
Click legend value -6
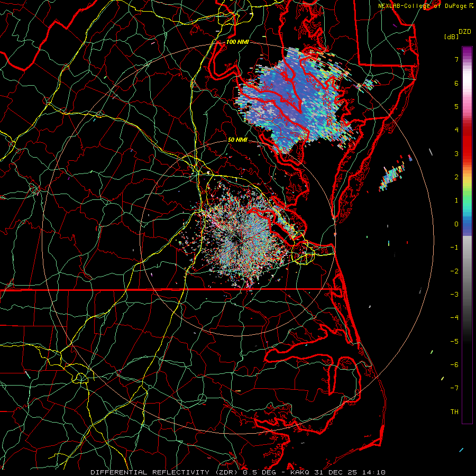(x=454, y=365)
